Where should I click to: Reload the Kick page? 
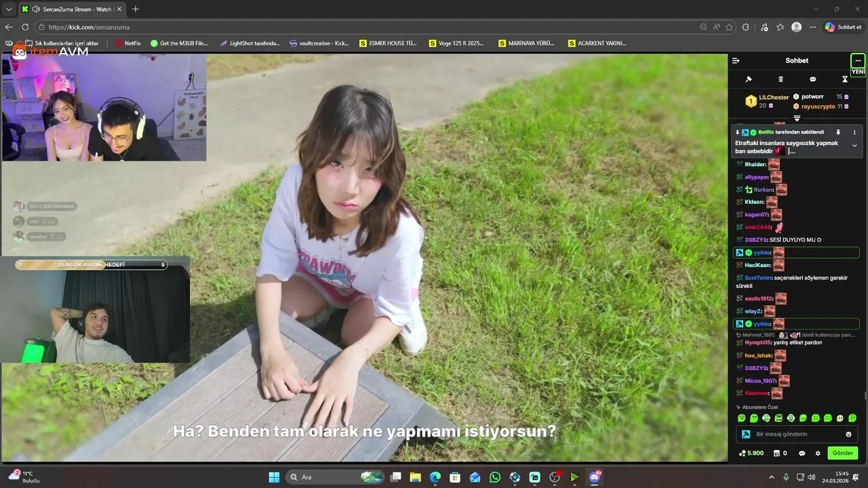tap(25, 27)
